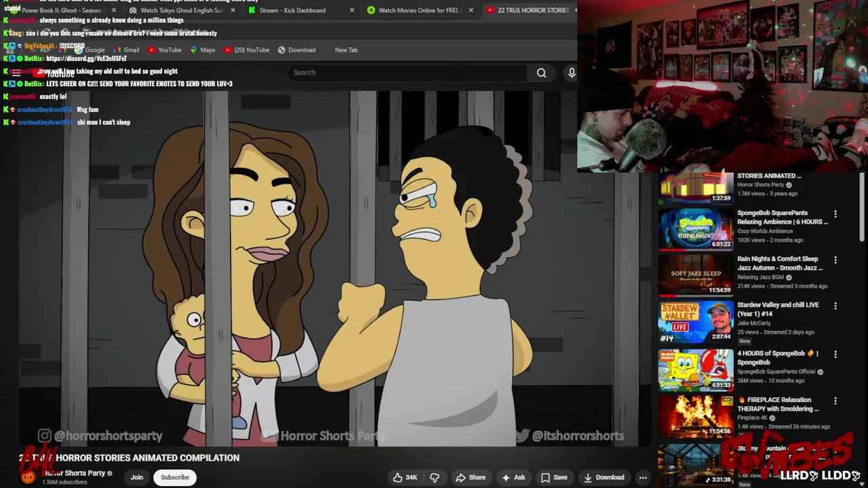Switch to Power Book II: Ghost tab
This screenshot has width=868, height=488.
coord(61,10)
